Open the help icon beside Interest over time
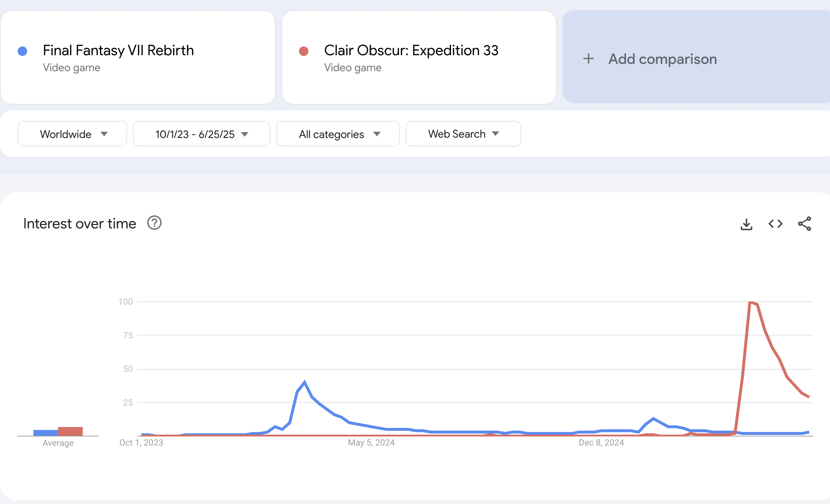 (x=154, y=223)
